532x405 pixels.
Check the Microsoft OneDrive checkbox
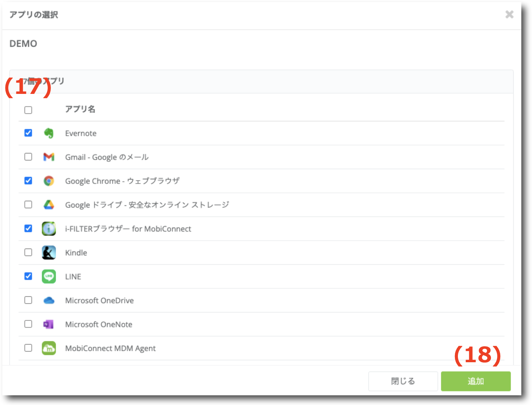[x=28, y=300]
